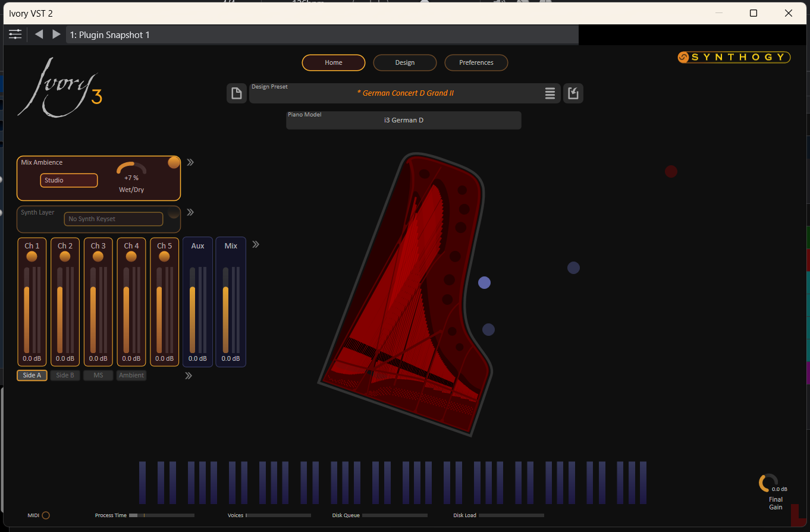Toggle the Ch 1 enable knob
This screenshot has height=532, width=810.
32,256
